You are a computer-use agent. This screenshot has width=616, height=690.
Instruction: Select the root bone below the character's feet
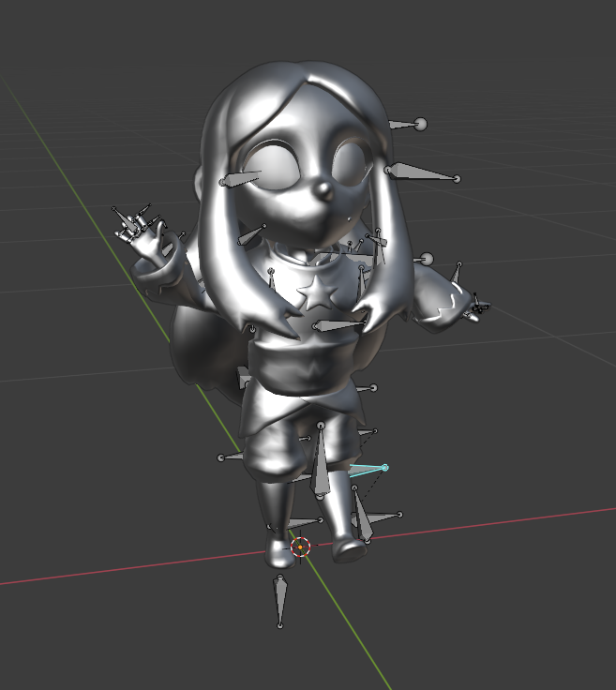[x=279, y=600]
